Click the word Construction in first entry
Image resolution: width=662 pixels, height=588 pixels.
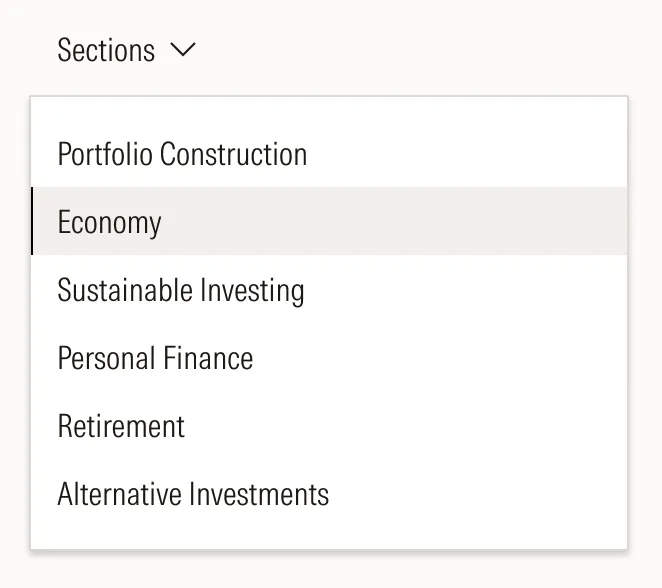point(233,154)
